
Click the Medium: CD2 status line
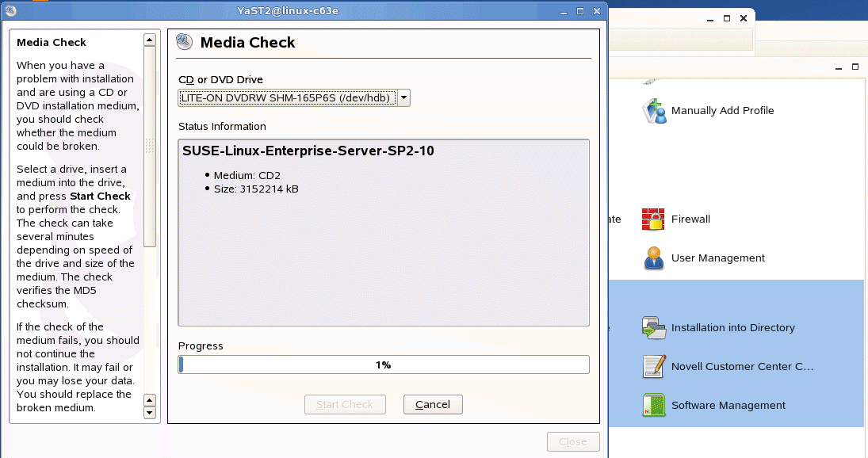tap(247, 175)
